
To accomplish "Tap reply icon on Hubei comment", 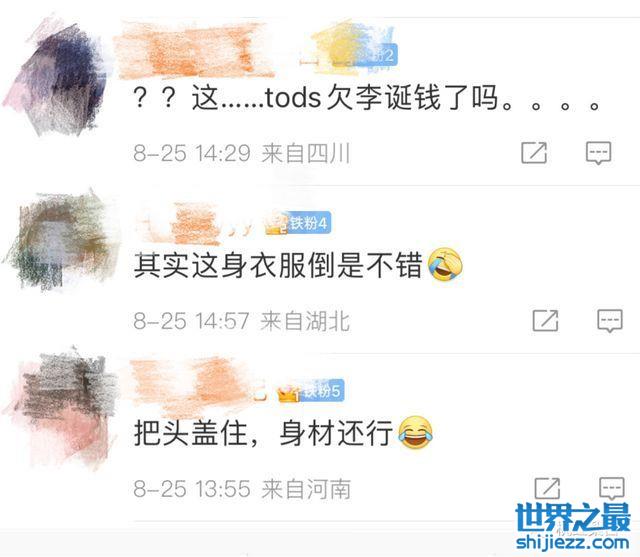I will tap(610, 321).
